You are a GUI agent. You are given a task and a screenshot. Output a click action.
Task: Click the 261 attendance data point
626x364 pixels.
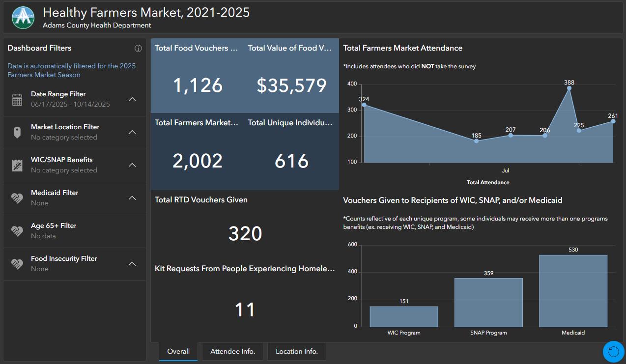613,121
